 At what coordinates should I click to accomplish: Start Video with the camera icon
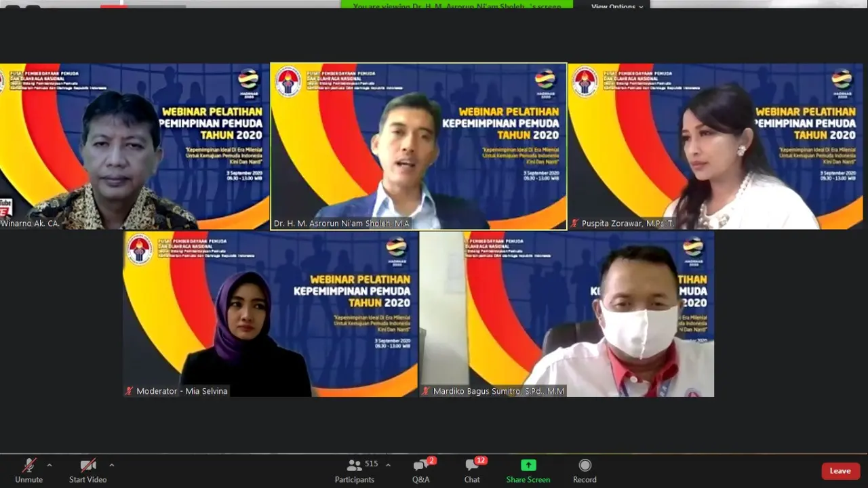click(87, 470)
